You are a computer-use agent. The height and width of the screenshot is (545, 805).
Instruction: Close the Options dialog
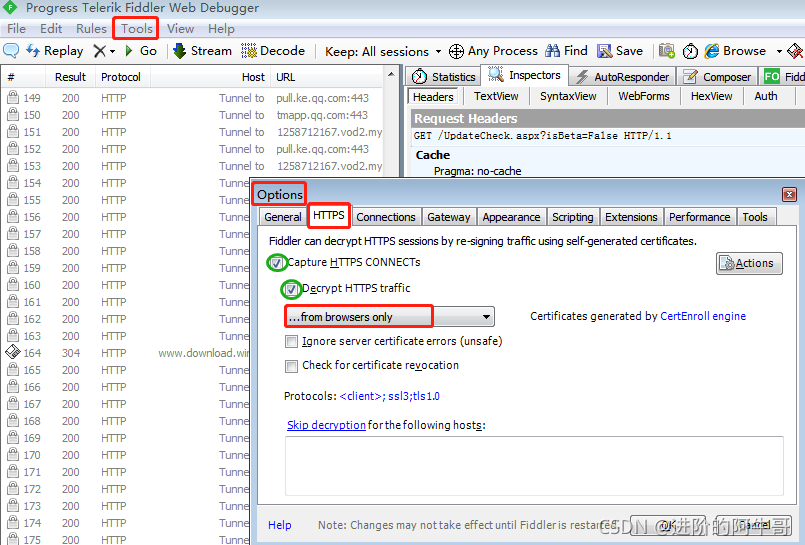coord(789,194)
